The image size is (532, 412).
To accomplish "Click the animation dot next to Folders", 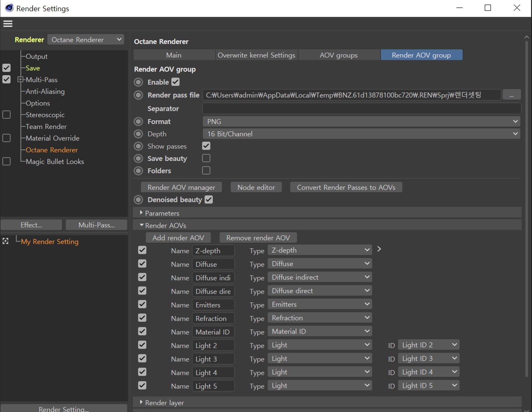I will tap(138, 171).
